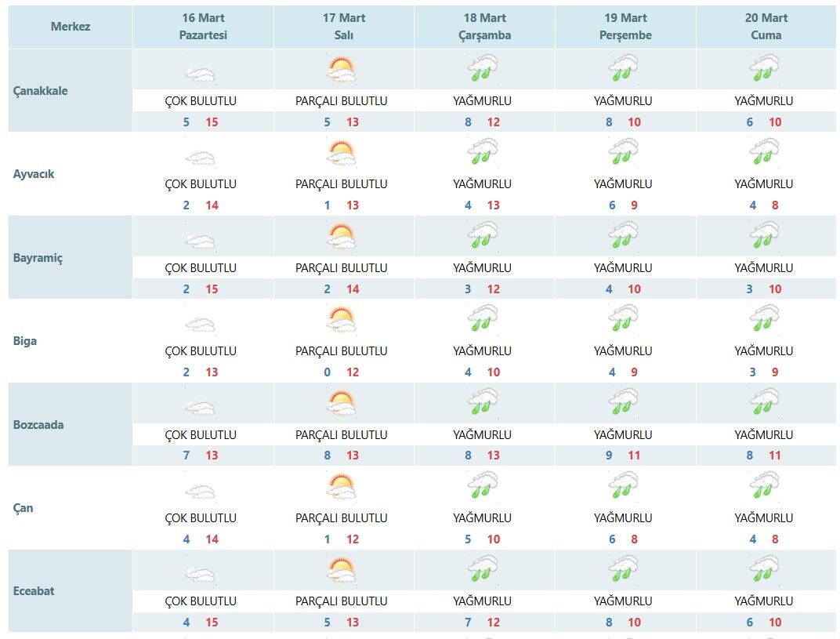Select the 20 Mart Cuma column header

[x=766, y=27]
